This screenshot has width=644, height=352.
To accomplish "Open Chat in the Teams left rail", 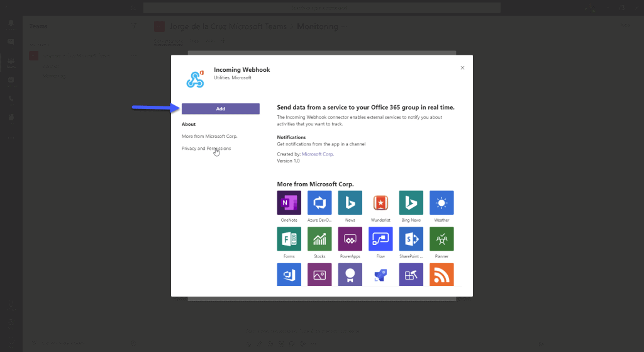I will pyautogui.click(x=11, y=42).
